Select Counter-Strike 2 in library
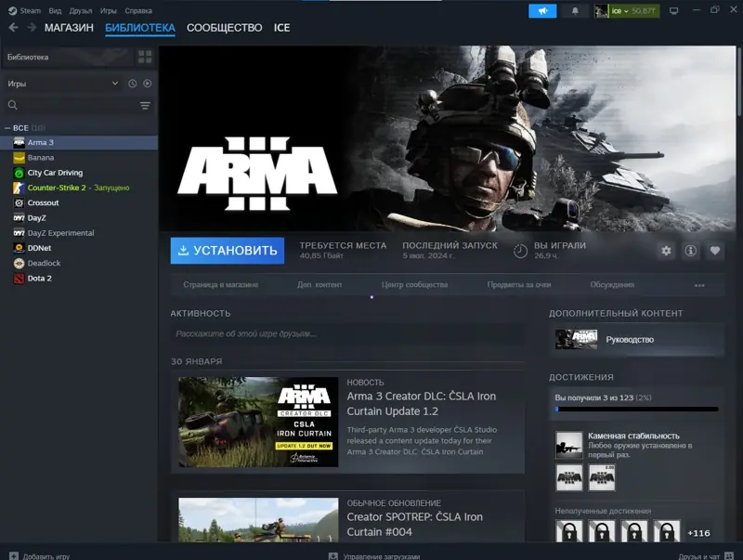The width and height of the screenshot is (743, 560). coord(79,189)
